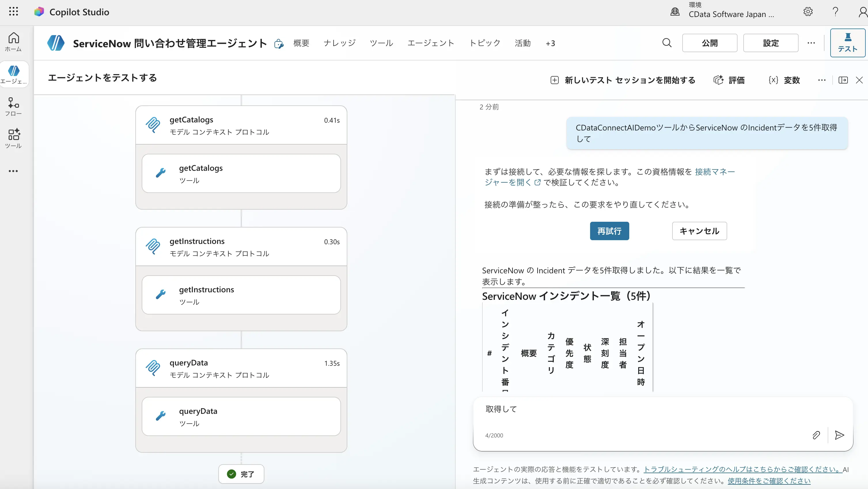868x489 pixels.
Task: Publish the agent with the 公開 button
Action: click(710, 43)
